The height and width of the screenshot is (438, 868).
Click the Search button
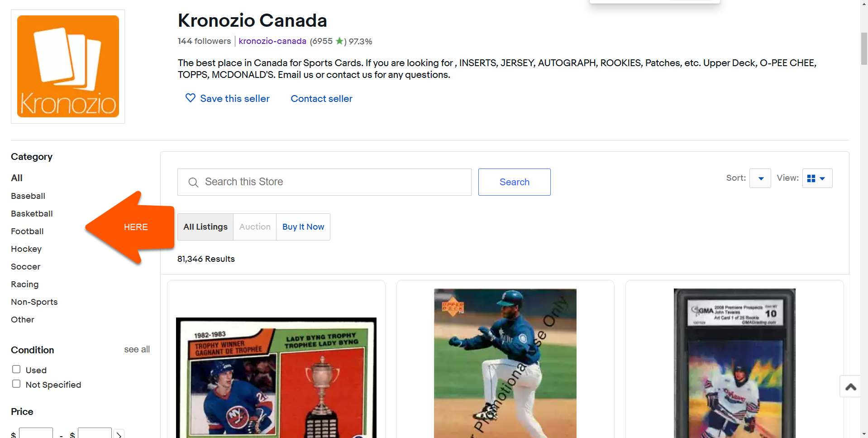pyautogui.click(x=515, y=182)
